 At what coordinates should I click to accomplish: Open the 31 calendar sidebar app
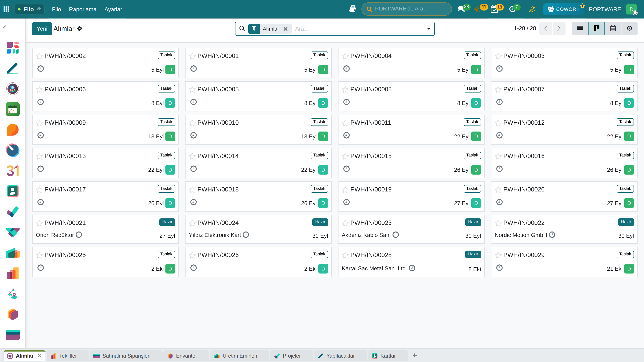(13, 171)
